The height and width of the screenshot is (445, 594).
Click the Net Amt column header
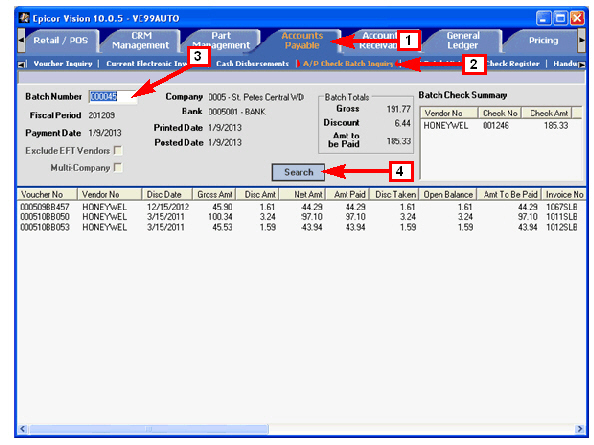tap(302, 194)
